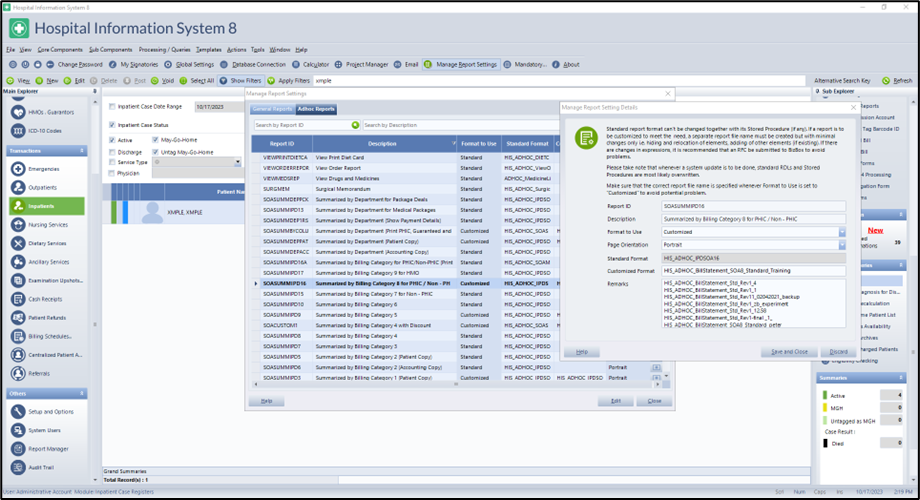Image resolution: width=920 pixels, height=500 pixels.
Task: Toggle the Inpatient Case Date Range checkbox
Action: (x=111, y=105)
